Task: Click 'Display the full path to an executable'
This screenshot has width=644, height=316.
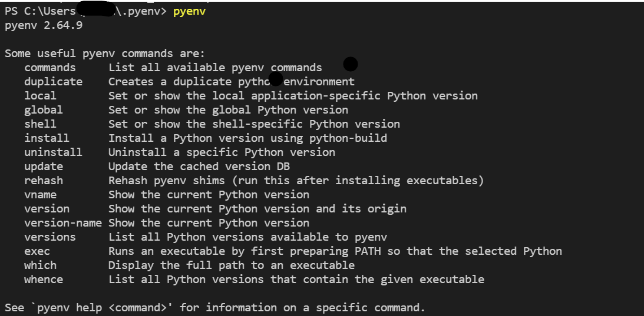Action: pyautogui.click(x=232, y=265)
